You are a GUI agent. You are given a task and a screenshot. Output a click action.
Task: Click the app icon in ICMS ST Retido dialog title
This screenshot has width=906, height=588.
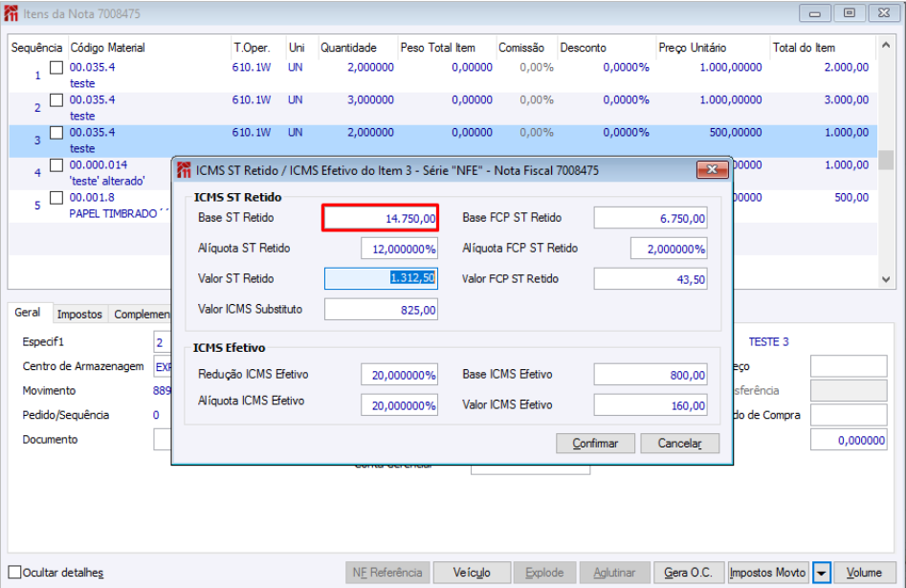click(x=184, y=170)
